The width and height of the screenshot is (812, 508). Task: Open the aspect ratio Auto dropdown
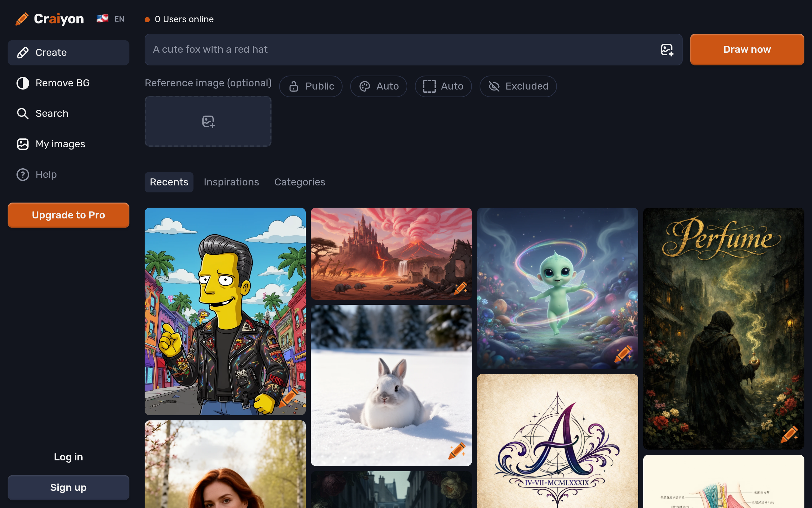(443, 86)
